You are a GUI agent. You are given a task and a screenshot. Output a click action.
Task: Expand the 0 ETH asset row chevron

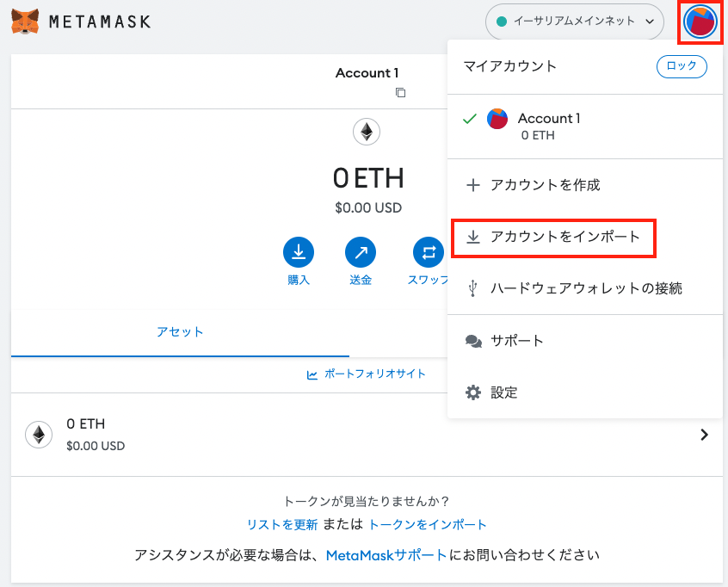coord(704,435)
